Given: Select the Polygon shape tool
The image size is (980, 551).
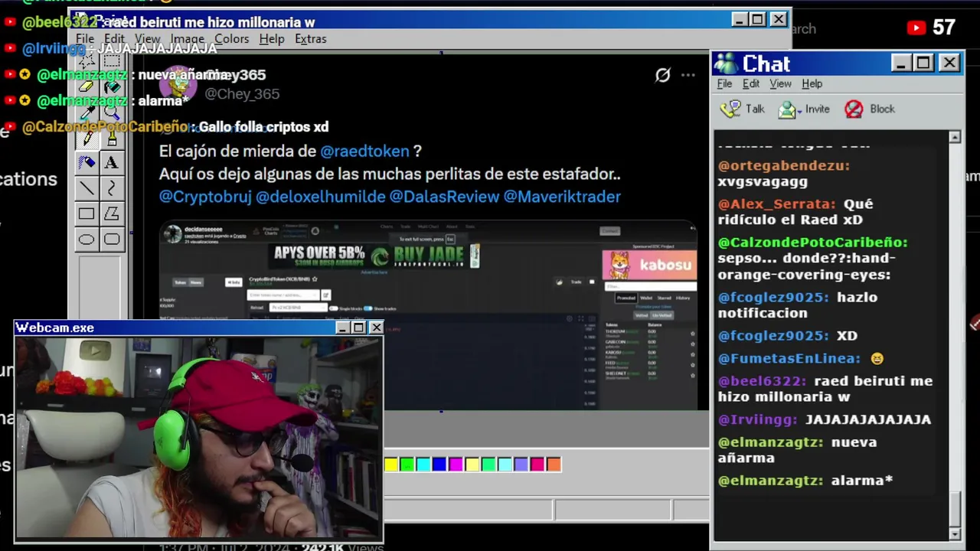Looking at the screenshot, I should point(112,214).
